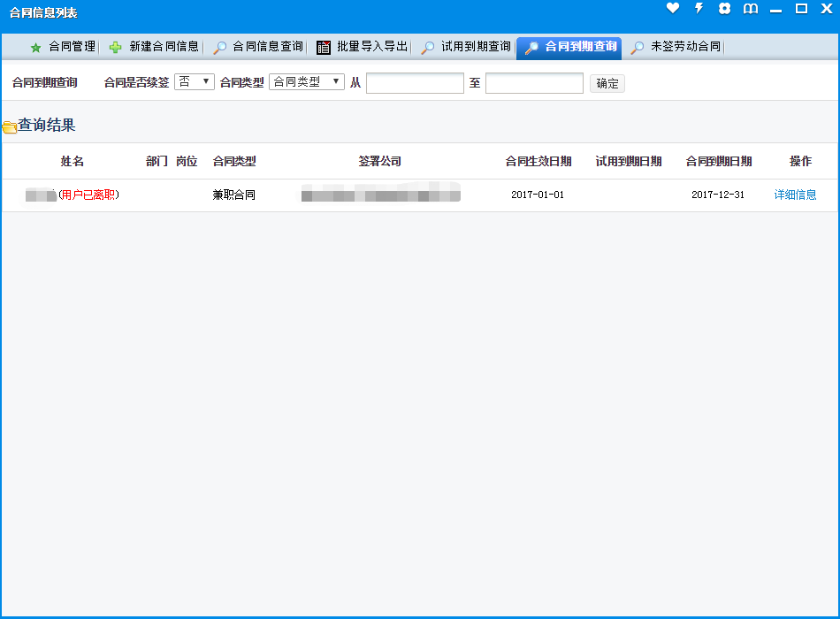The width and height of the screenshot is (840, 619).
Task: Click the green star 合同管理 icon
Action: (x=36, y=47)
